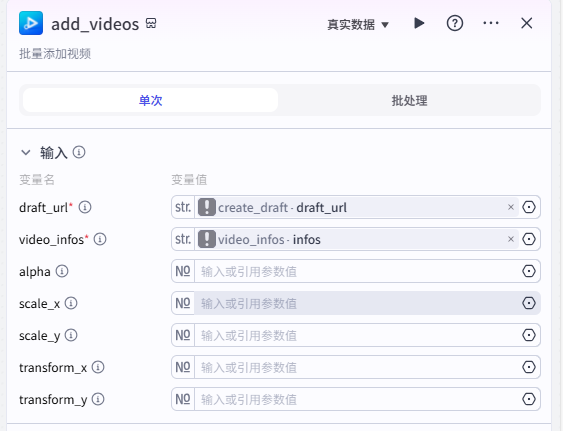The height and width of the screenshot is (431, 563).
Task: Close the add_videos panel
Action: pos(526,23)
